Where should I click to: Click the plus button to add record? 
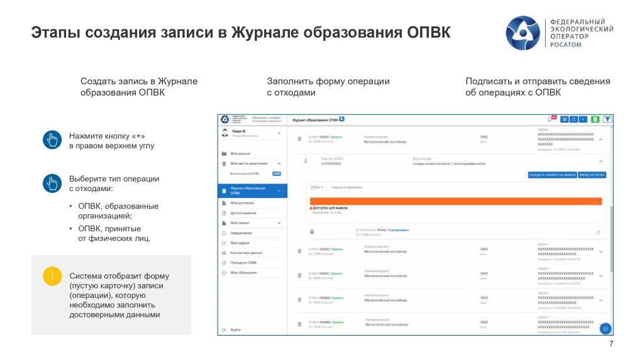583,119
